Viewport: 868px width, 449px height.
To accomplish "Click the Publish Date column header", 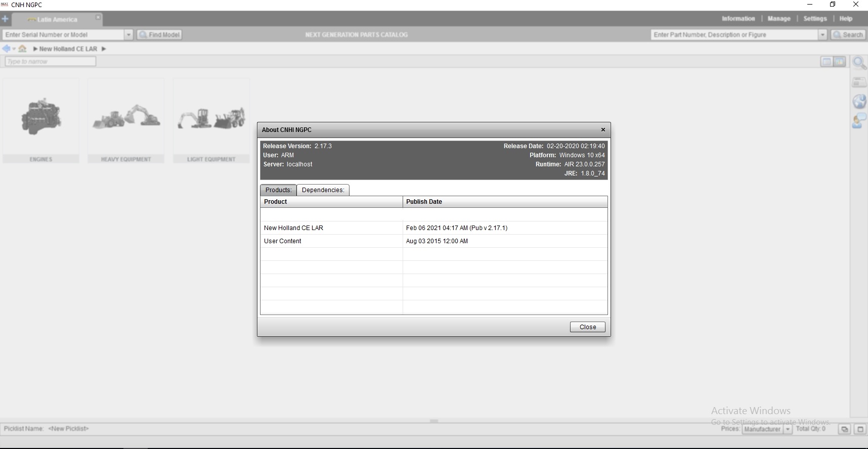I will pyautogui.click(x=505, y=202).
